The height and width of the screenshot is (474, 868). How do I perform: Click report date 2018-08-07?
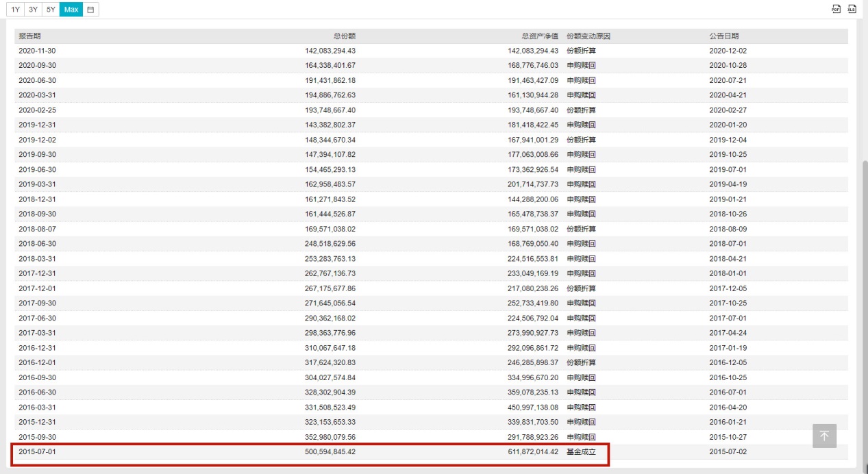point(37,229)
